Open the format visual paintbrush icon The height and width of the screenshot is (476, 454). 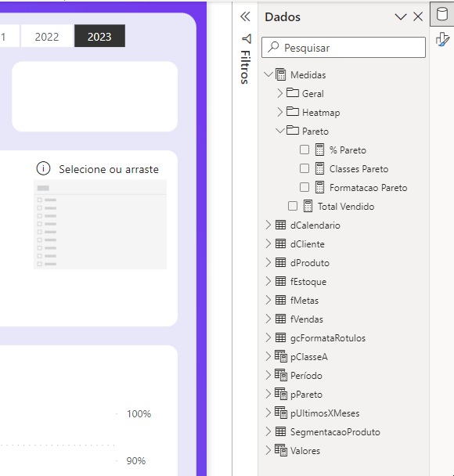(442, 39)
